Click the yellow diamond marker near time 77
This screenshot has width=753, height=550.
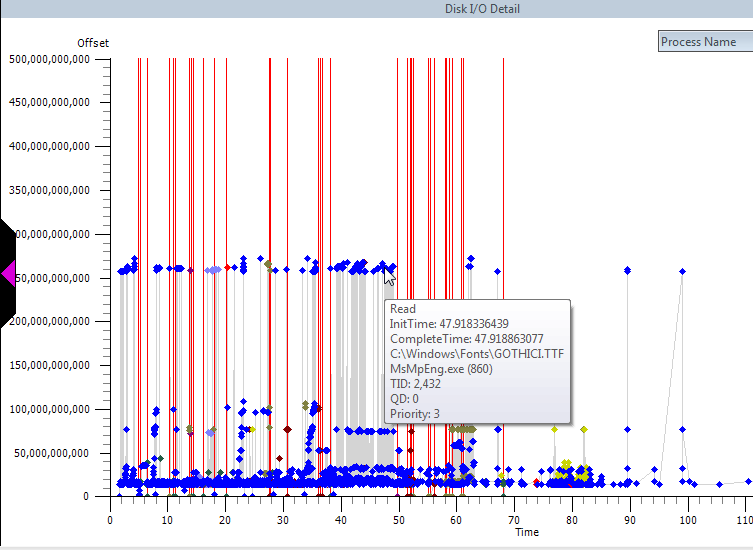[554, 429]
